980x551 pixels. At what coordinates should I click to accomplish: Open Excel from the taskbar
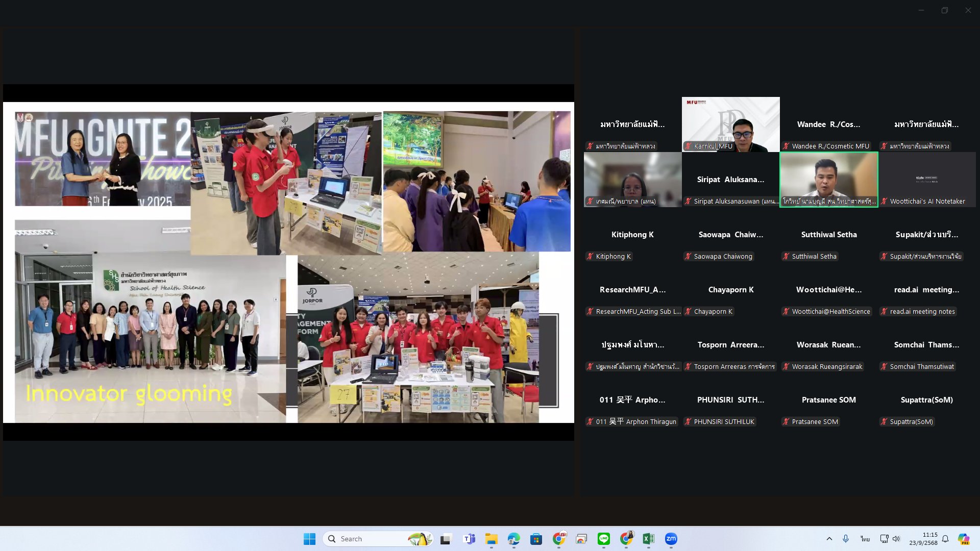point(648,539)
